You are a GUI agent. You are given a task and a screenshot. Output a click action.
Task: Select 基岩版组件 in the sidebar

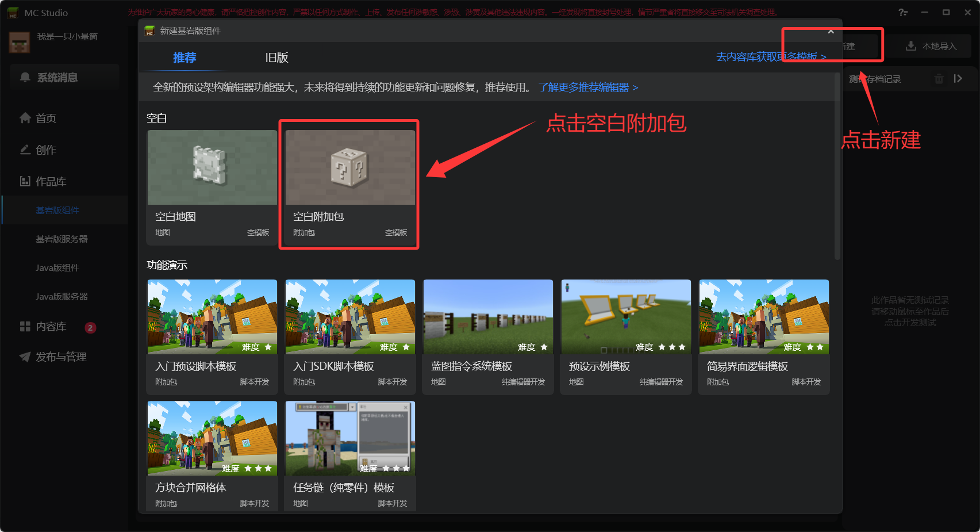tap(64, 210)
